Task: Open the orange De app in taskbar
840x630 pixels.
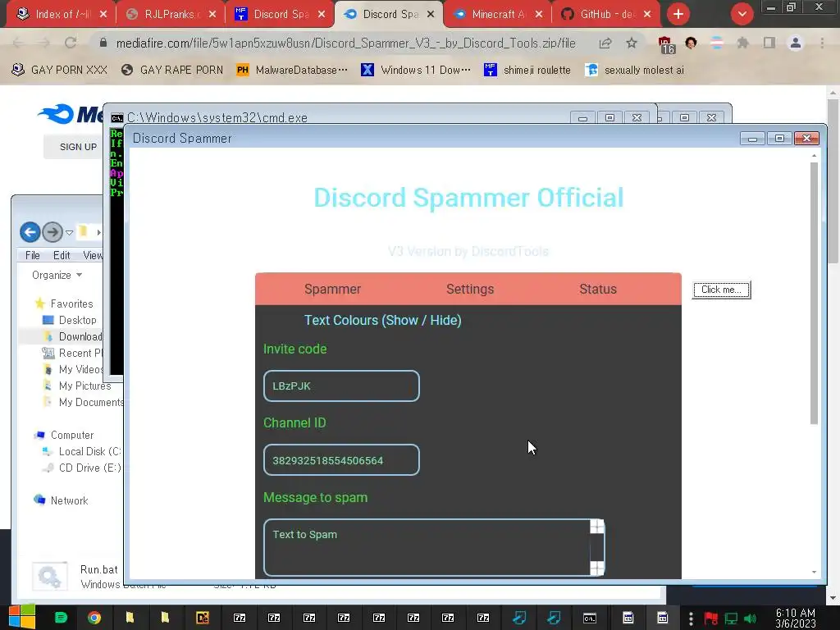Action: point(203,618)
